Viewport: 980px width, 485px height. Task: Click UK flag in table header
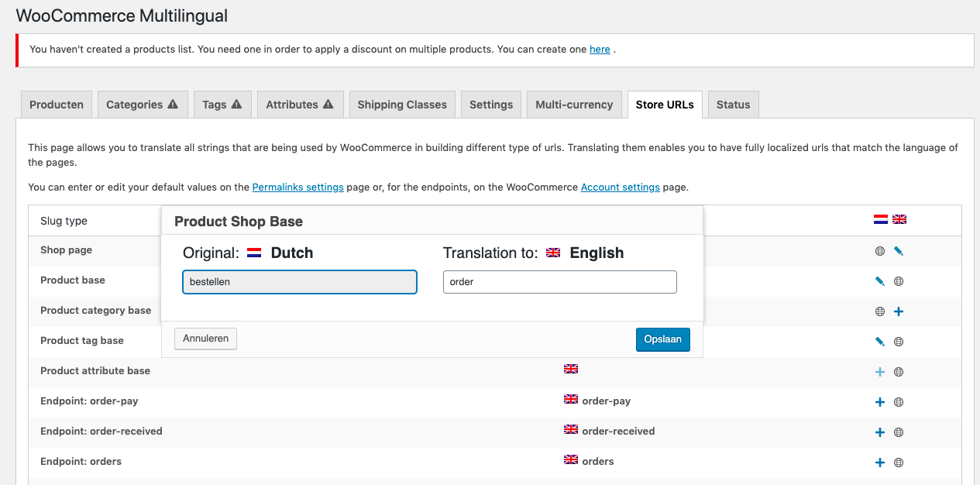coord(899,219)
